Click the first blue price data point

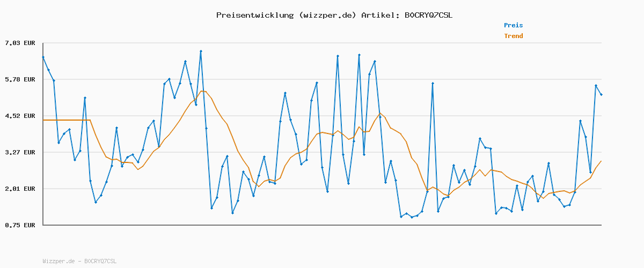[43, 57]
